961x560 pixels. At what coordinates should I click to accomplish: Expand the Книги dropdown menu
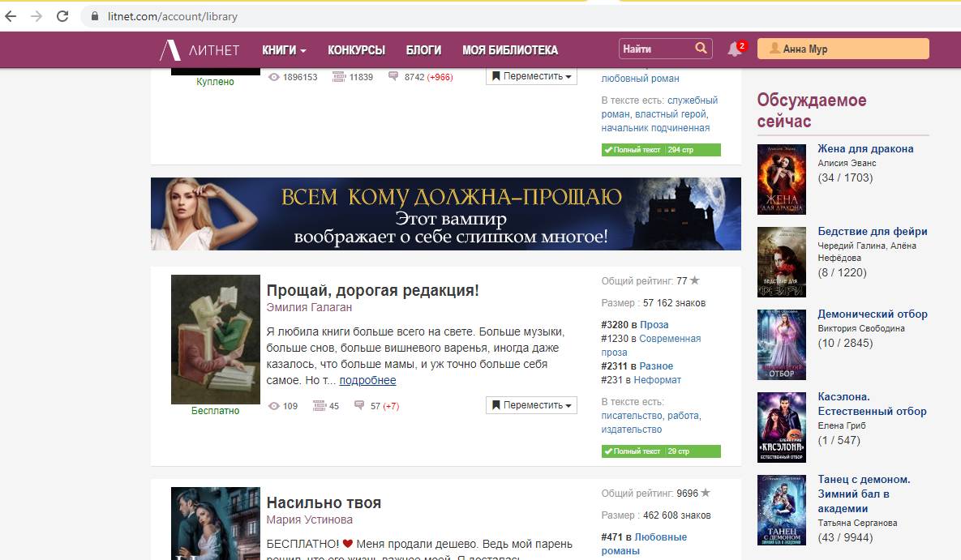[284, 50]
